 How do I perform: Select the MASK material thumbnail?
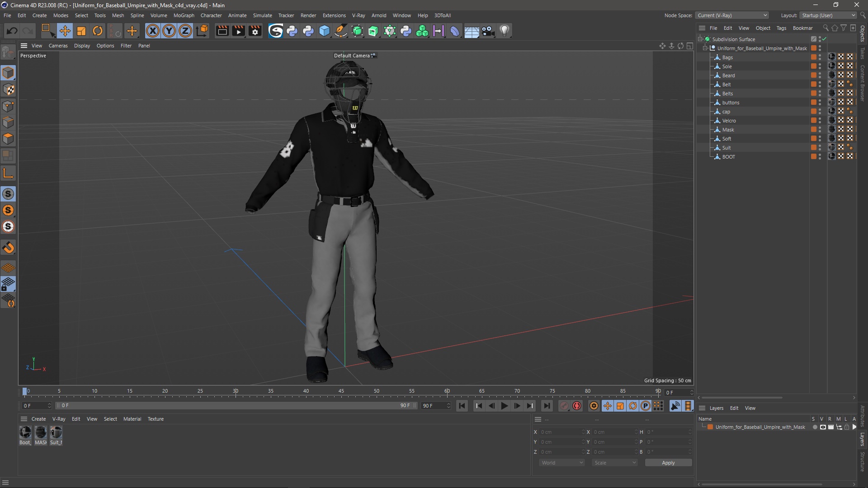[41, 432]
